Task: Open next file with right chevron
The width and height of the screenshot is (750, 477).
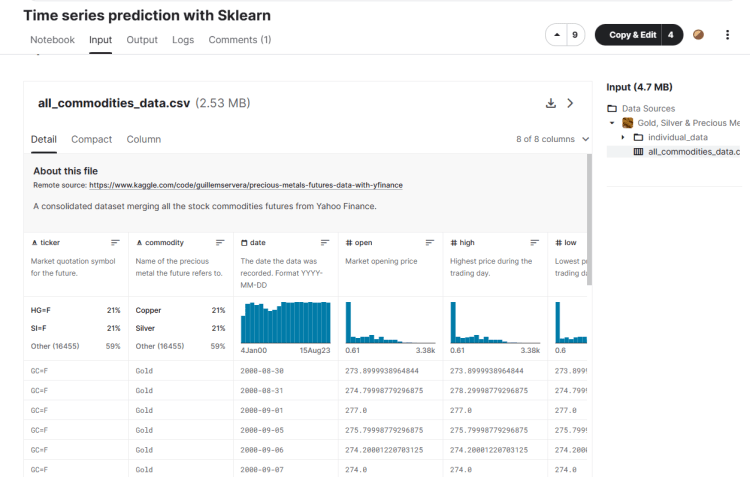Action: click(571, 103)
